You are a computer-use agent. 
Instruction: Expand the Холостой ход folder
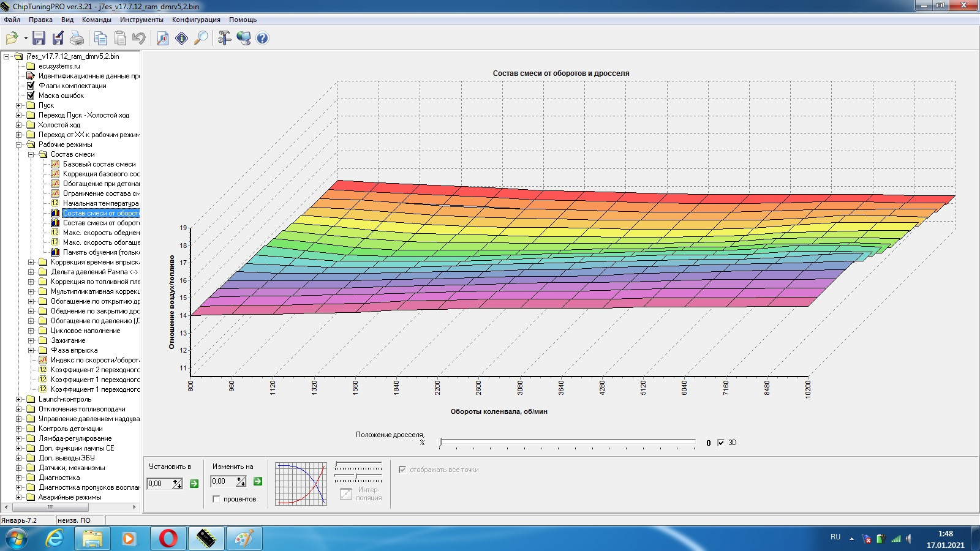point(18,125)
